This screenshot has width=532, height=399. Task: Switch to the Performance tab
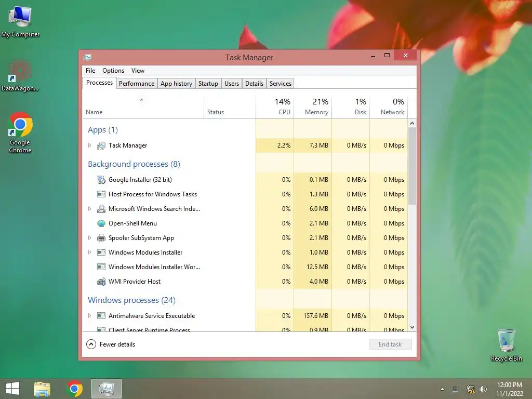click(137, 84)
